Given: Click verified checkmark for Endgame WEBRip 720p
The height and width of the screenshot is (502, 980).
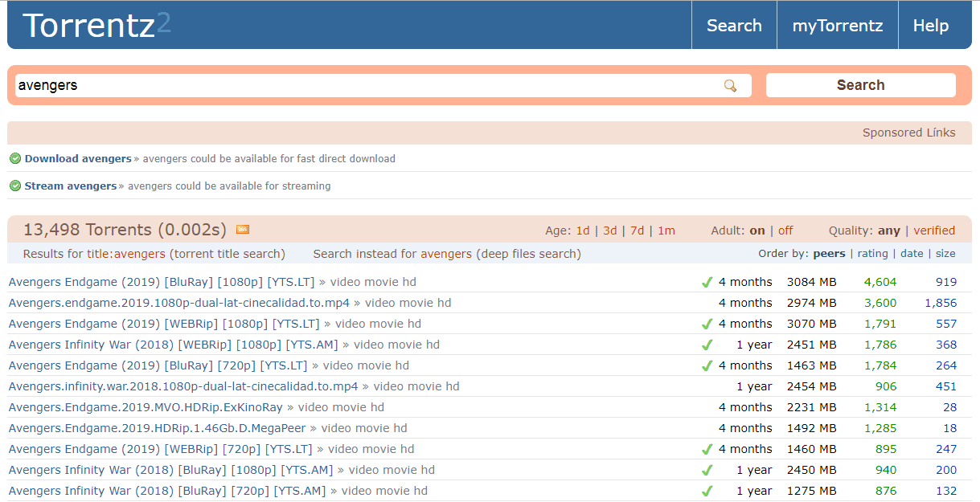Looking at the screenshot, I should (707, 449).
